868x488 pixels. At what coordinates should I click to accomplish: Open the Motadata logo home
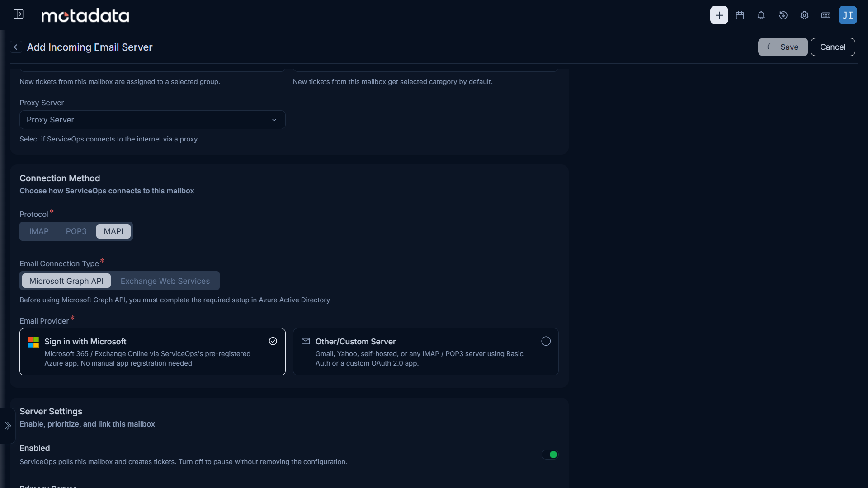(85, 15)
